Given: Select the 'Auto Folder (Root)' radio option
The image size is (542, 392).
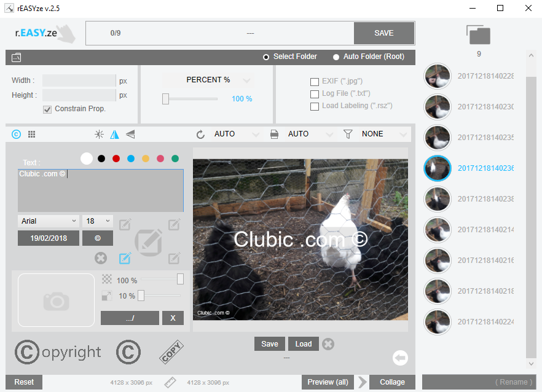Looking at the screenshot, I should pos(336,57).
